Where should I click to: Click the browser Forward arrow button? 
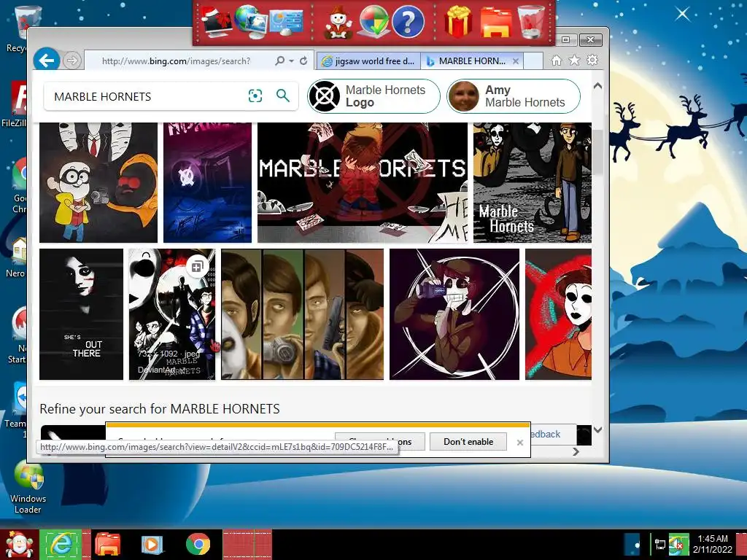(72, 61)
